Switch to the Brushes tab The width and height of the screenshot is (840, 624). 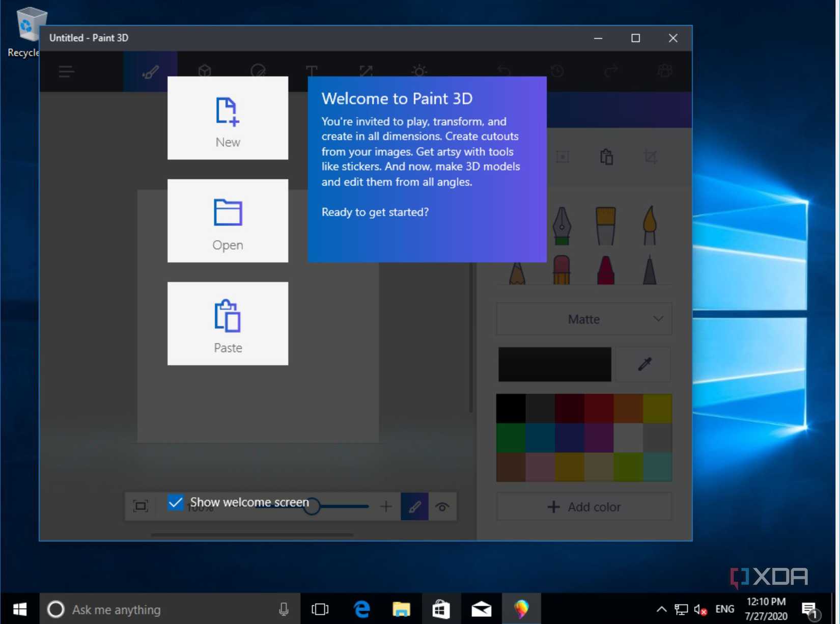[x=149, y=71]
